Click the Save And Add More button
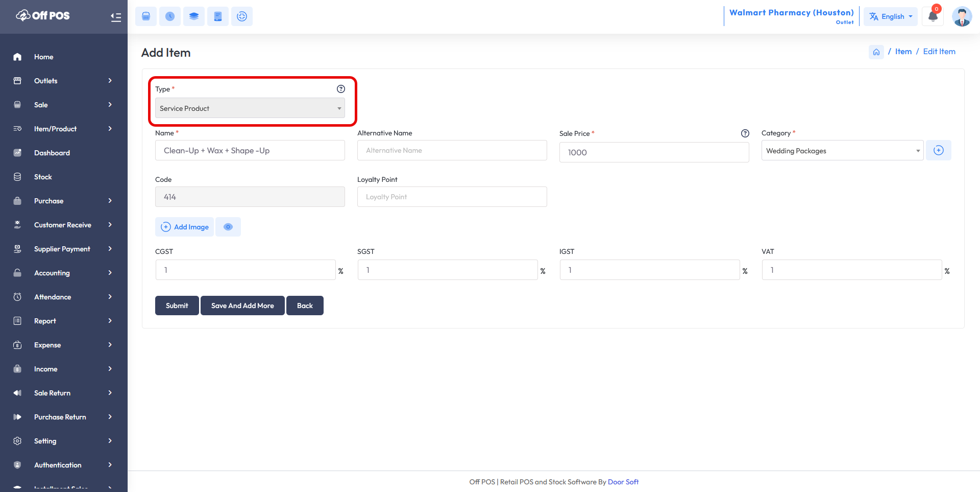The image size is (980, 492). [x=242, y=306]
